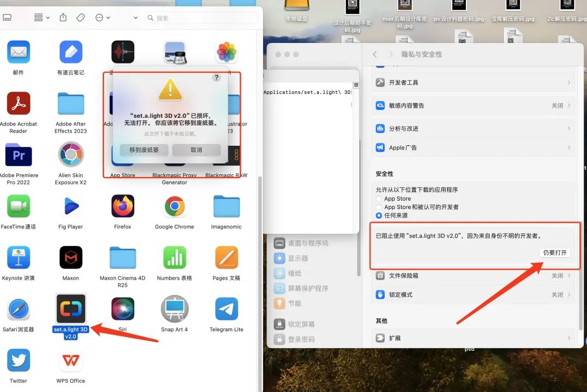The height and width of the screenshot is (392, 587).
Task: Select the App Store radio option
Action: 379,199
